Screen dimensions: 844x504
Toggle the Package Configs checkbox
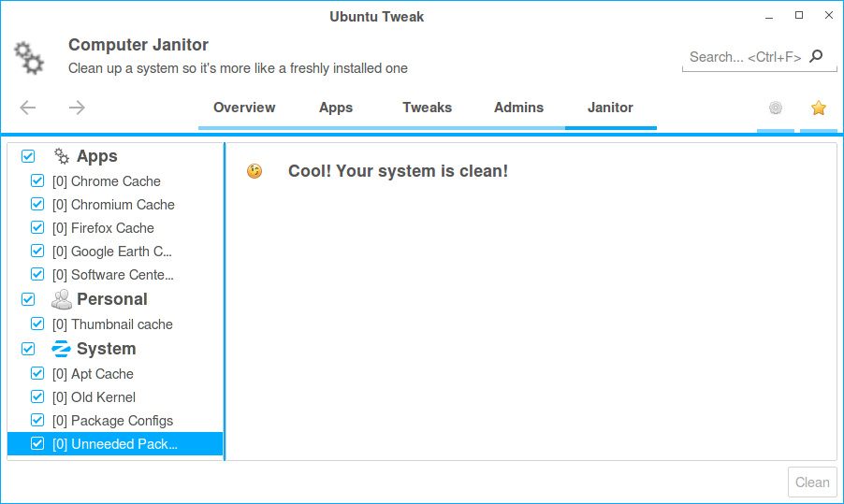click(x=37, y=420)
